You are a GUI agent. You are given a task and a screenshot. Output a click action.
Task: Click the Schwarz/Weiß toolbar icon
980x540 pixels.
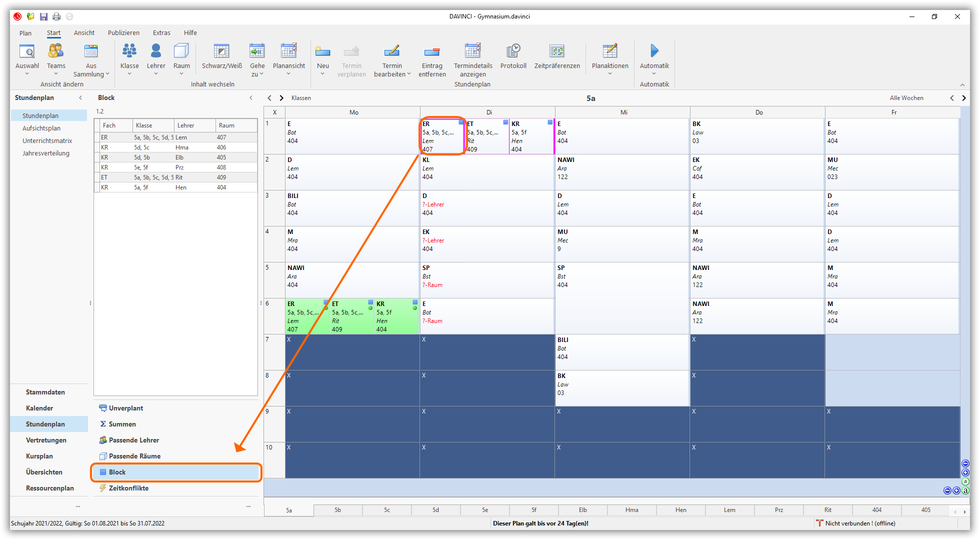[x=221, y=51]
